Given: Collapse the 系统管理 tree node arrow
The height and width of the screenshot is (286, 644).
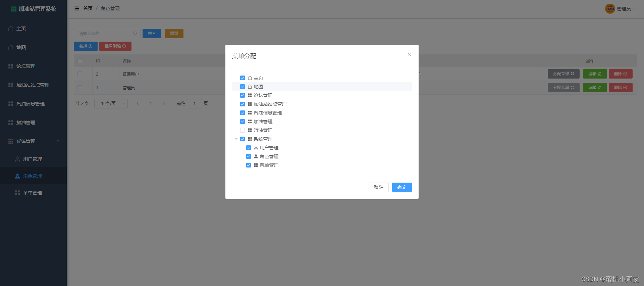Looking at the screenshot, I should point(236,139).
